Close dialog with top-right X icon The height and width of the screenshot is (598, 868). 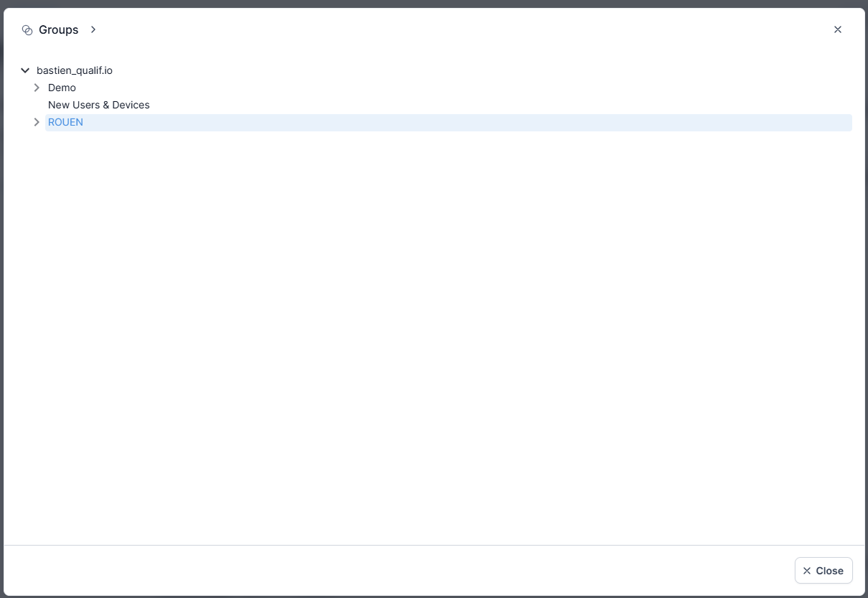[x=837, y=29]
